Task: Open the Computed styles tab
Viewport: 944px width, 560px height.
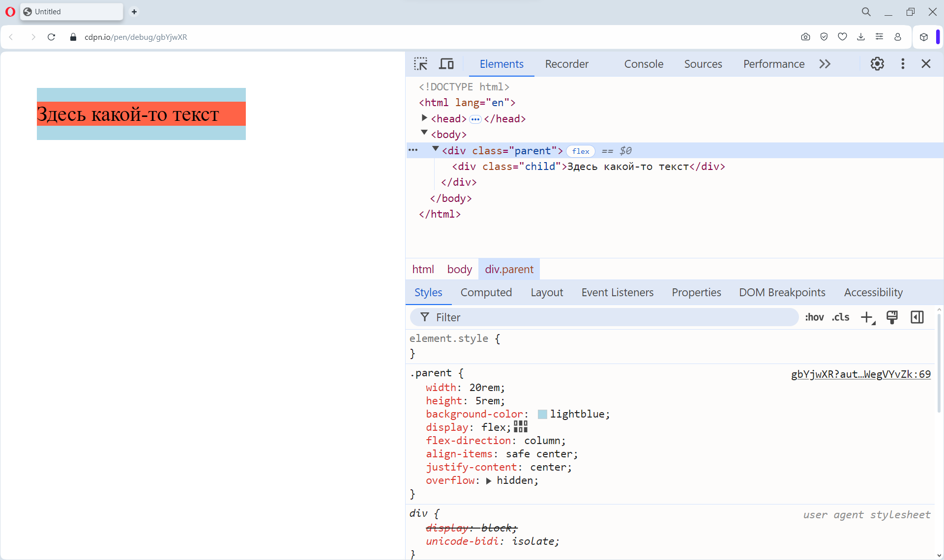Action: pyautogui.click(x=486, y=292)
